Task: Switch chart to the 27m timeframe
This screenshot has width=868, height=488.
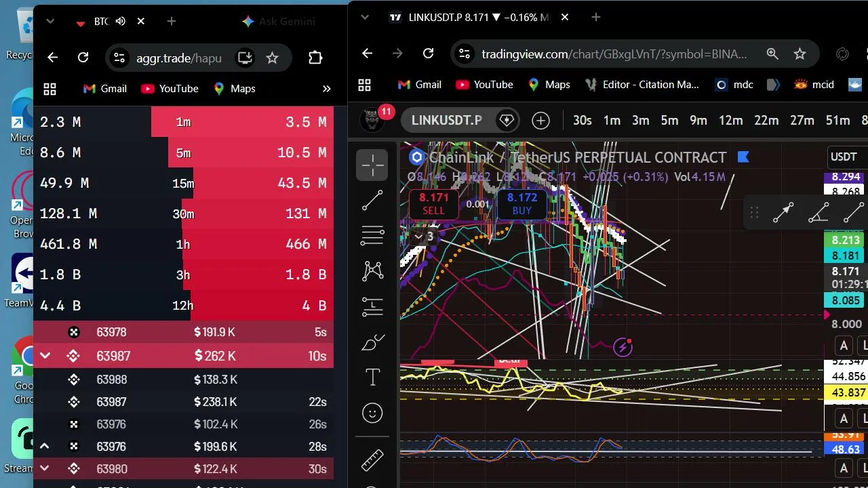Action: pos(802,121)
